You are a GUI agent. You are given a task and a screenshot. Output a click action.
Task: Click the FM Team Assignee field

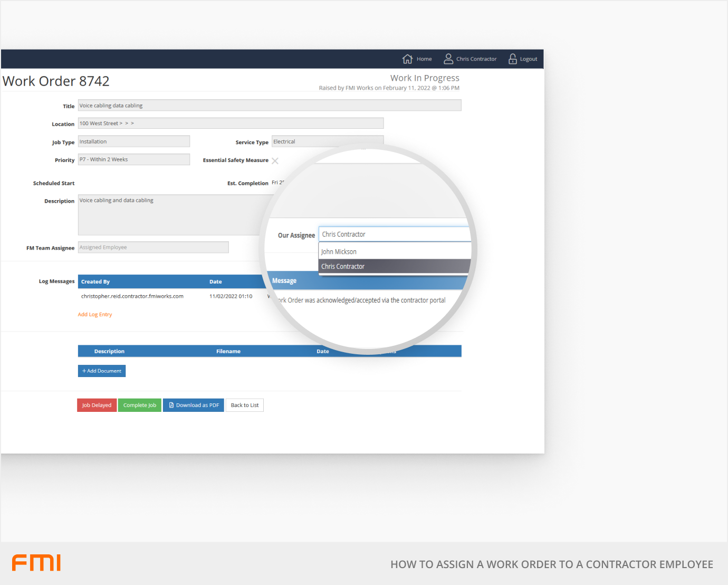tap(153, 248)
